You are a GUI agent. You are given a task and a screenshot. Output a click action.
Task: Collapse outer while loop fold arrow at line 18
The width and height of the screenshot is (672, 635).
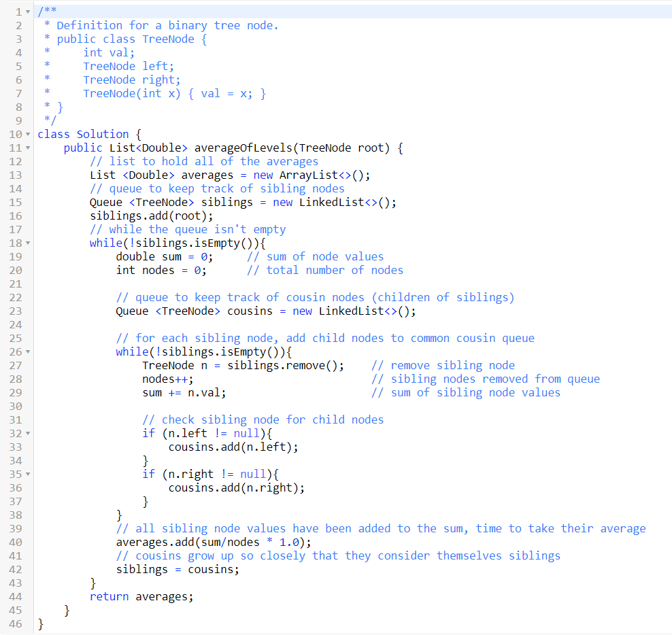click(x=28, y=243)
